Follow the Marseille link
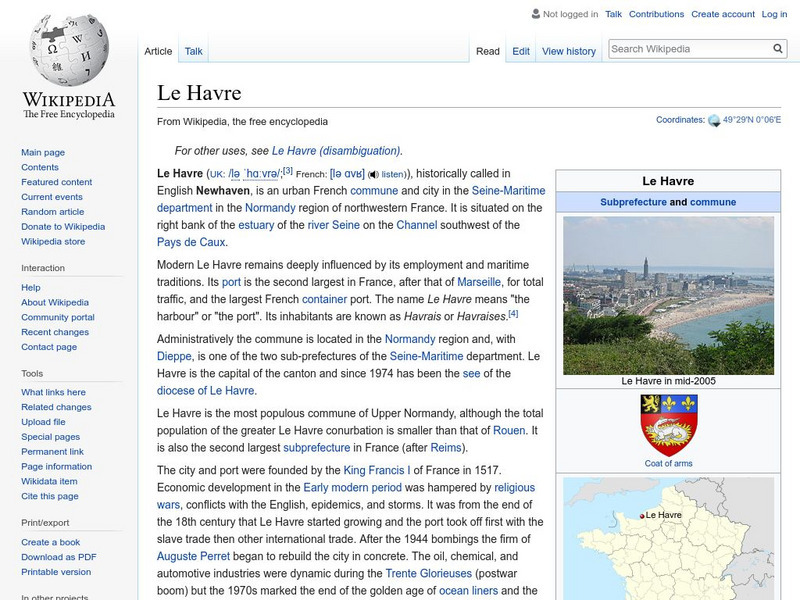Screen dimensions: 800x600 [x=479, y=282]
